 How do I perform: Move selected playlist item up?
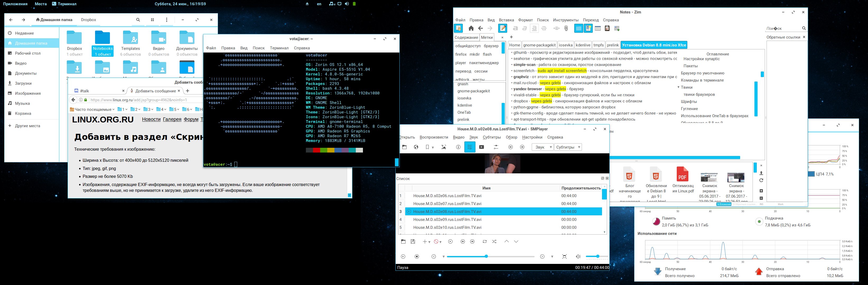506,242
